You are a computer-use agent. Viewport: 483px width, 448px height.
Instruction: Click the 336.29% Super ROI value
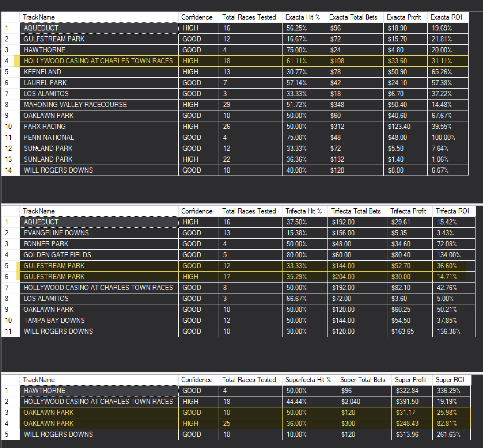(x=452, y=391)
